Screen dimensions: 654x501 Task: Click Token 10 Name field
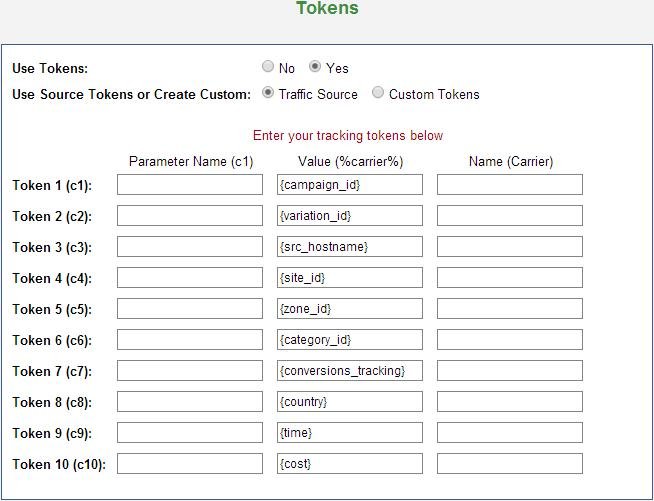(510, 463)
